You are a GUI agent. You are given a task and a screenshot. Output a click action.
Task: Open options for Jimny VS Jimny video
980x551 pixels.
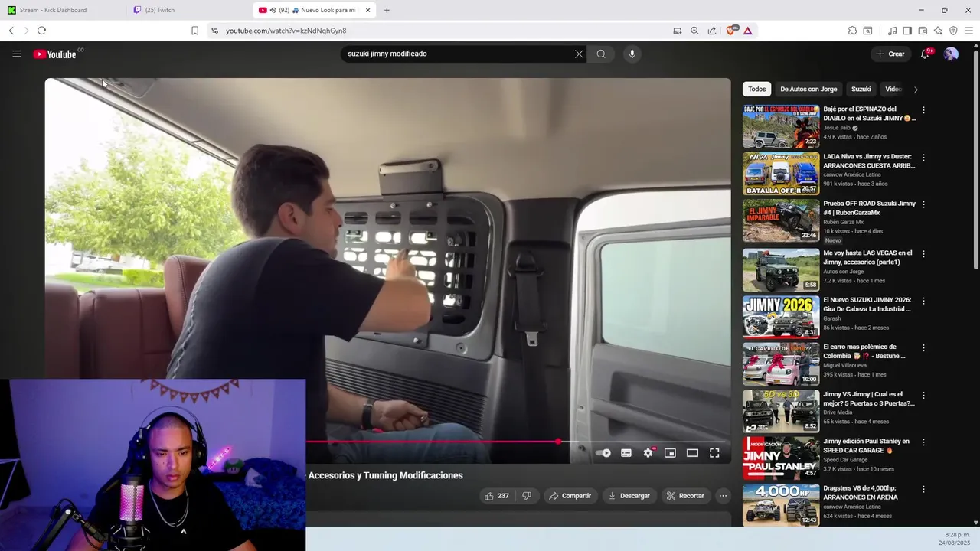coord(923,396)
